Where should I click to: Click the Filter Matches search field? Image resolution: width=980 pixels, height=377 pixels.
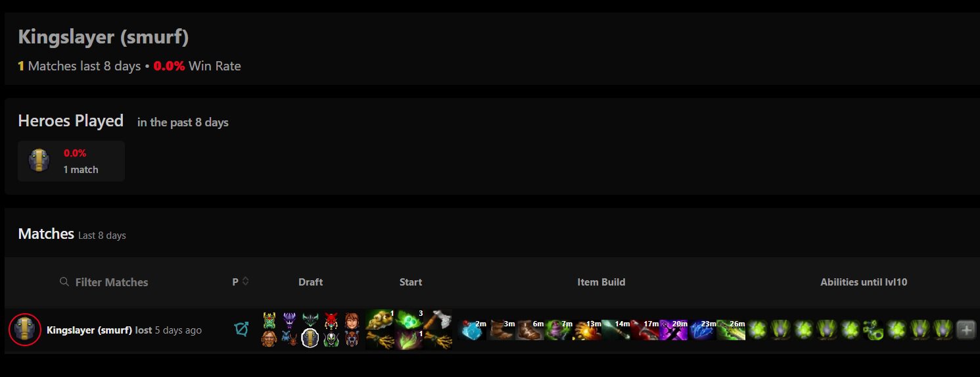[104, 282]
